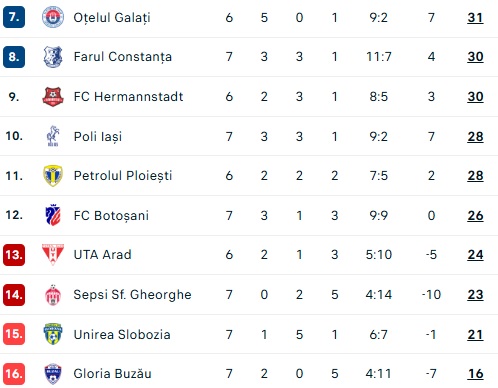Click the Petrolul Ploiești yellow crest

coord(53,176)
